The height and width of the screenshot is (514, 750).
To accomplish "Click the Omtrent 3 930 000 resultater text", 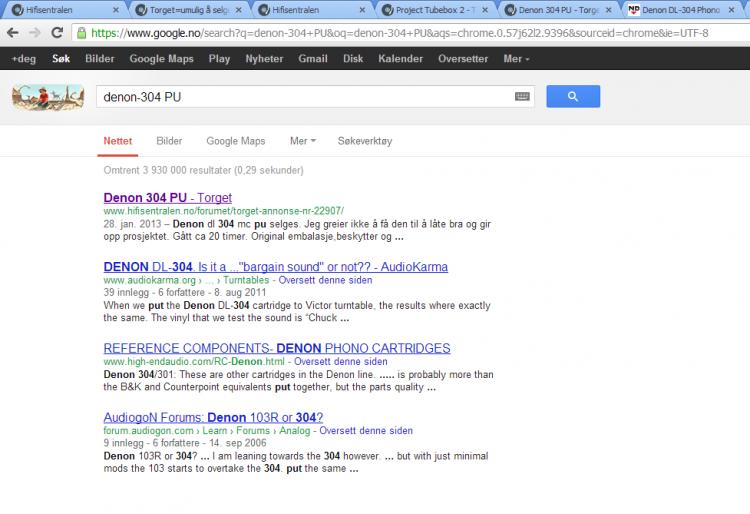I will [x=203, y=170].
